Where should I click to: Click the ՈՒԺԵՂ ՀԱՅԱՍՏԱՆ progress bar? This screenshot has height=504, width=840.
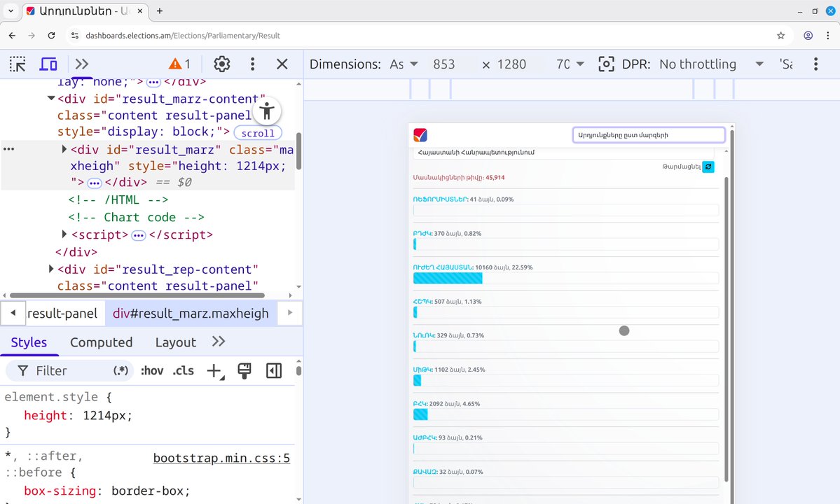point(565,278)
